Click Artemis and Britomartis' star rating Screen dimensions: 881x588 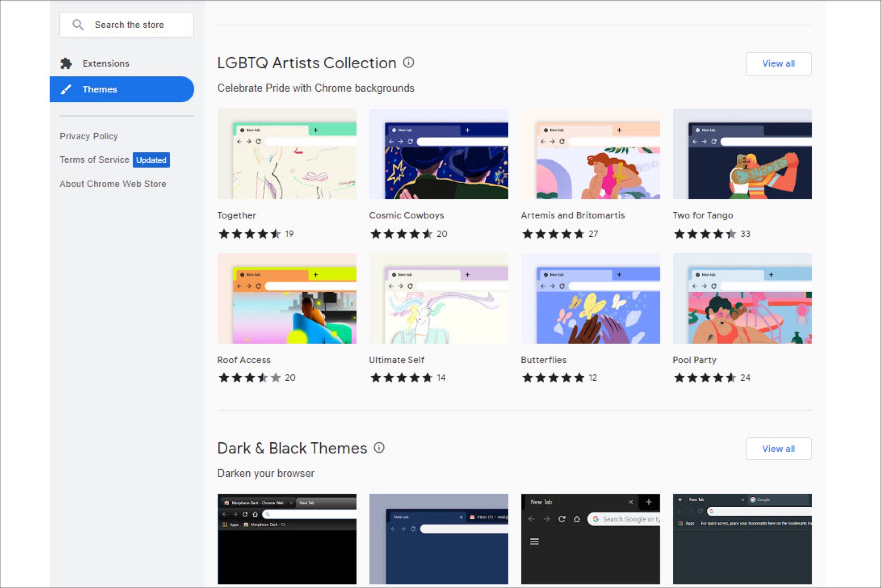pyautogui.click(x=553, y=234)
